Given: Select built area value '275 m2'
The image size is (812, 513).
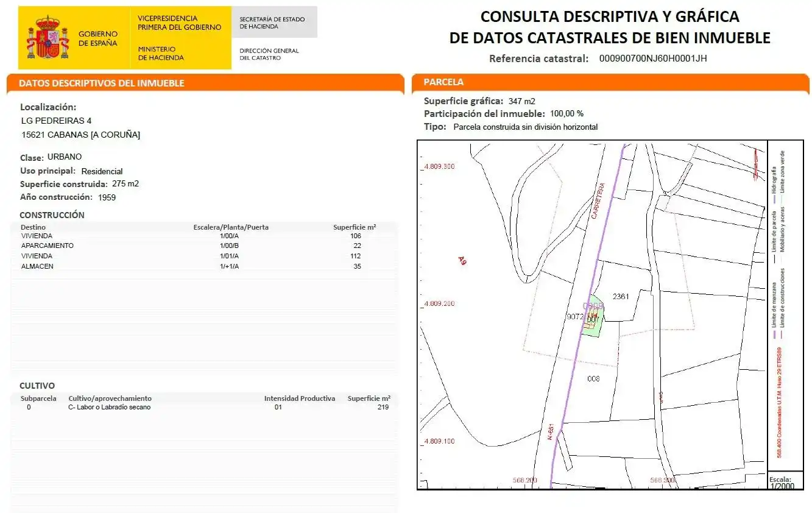Looking at the screenshot, I should point(125,183).
